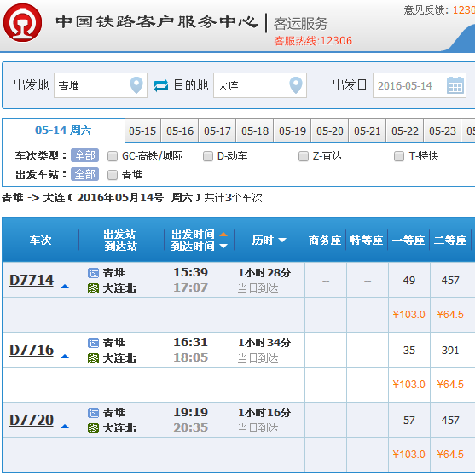The image size is (475, 476).
Task: Click the 到达时间 column header
Action: point(193,247)
